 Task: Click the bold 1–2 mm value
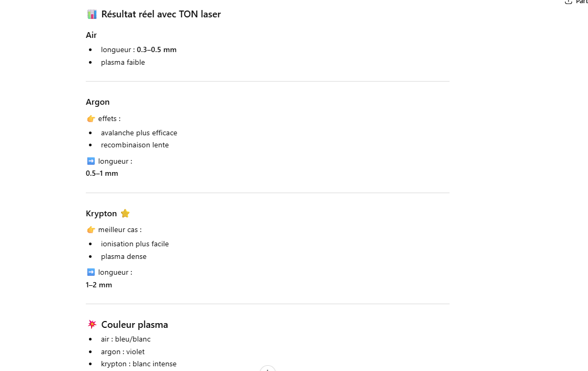(x=99, y=285)
